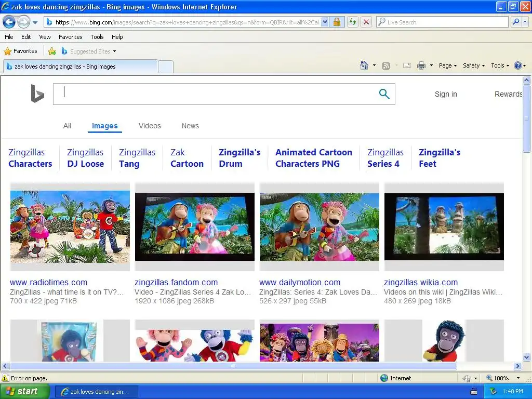Add to Favorites Bar using star-arrow icon
The width and height of the screenshot is (532, 399).
point(52,51)
